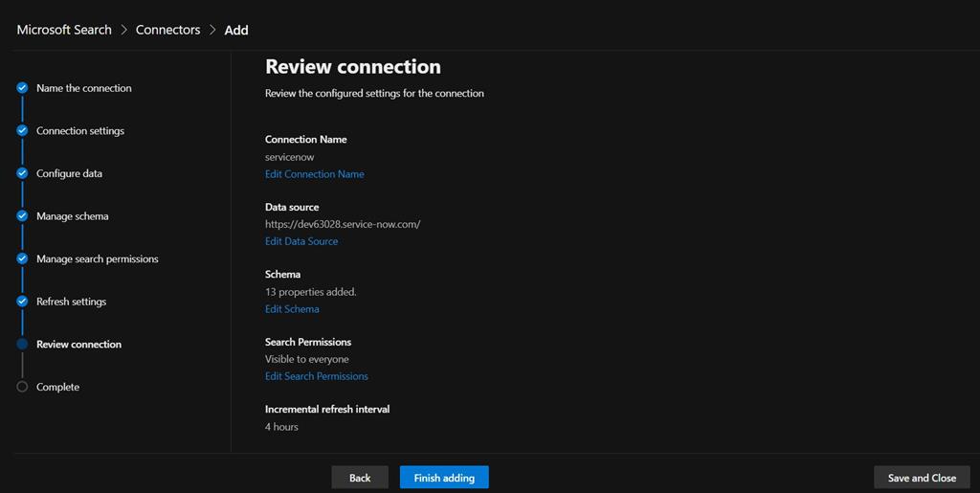
Task: Click the Name the connection step checkmark
Action: [22, 88]
